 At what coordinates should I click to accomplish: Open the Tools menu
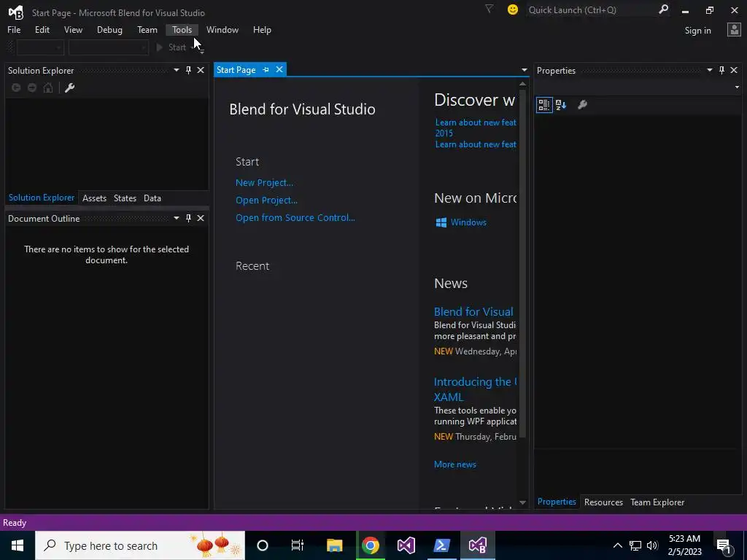pos(182,30)
